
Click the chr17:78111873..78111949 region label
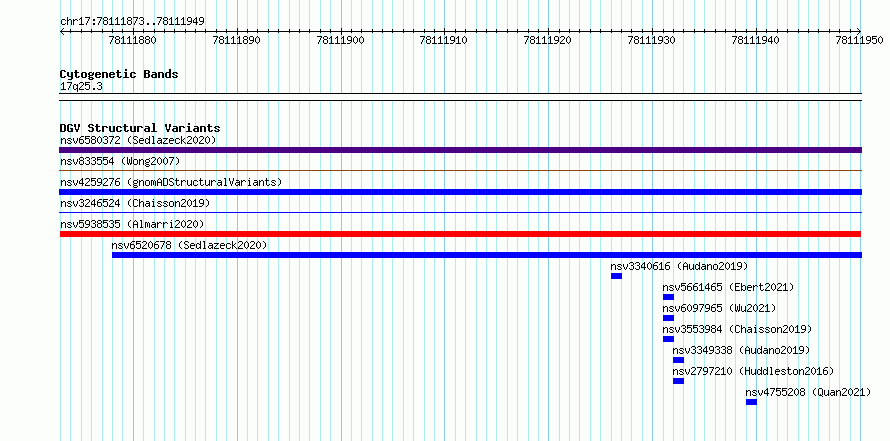132,22
